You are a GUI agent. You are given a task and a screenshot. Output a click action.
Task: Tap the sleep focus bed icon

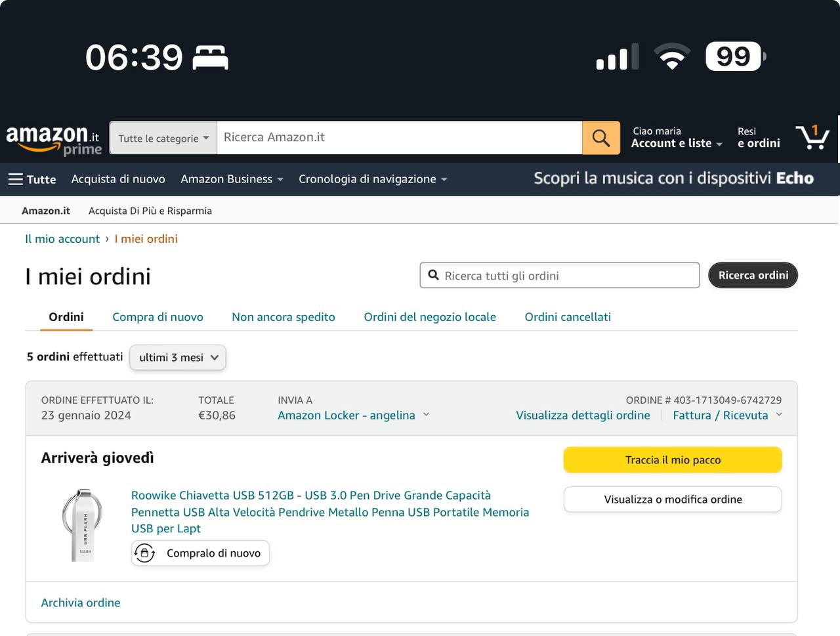(210, 58)
